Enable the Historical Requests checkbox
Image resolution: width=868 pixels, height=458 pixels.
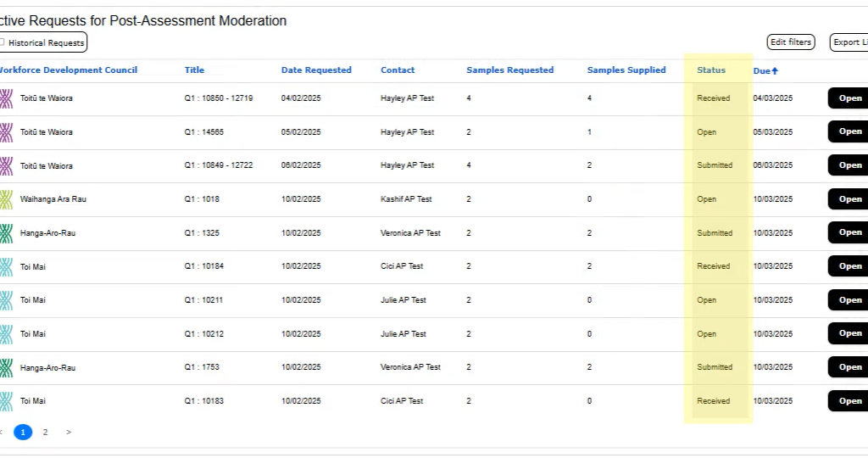point(3,42)
